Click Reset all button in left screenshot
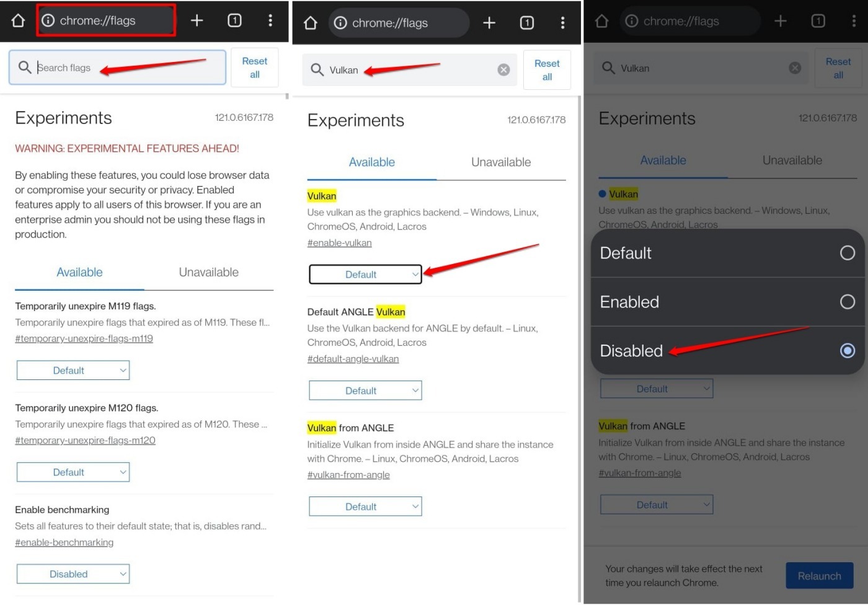 [x=255, y=68]
